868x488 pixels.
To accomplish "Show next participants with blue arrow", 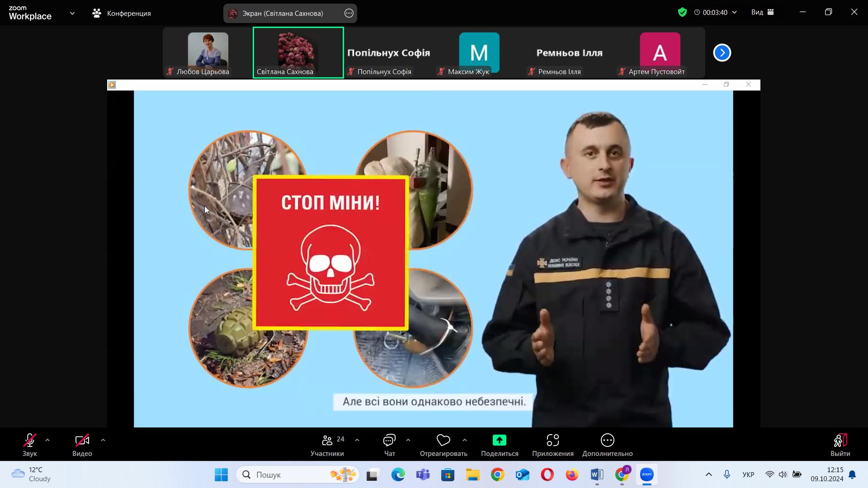I will pos(722,53).
